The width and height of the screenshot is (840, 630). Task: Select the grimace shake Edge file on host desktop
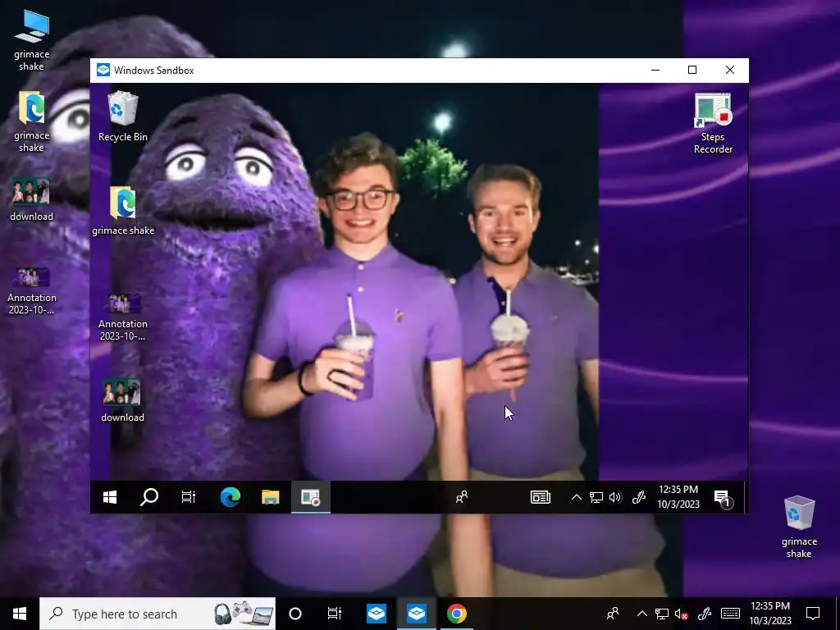point(32,121)
